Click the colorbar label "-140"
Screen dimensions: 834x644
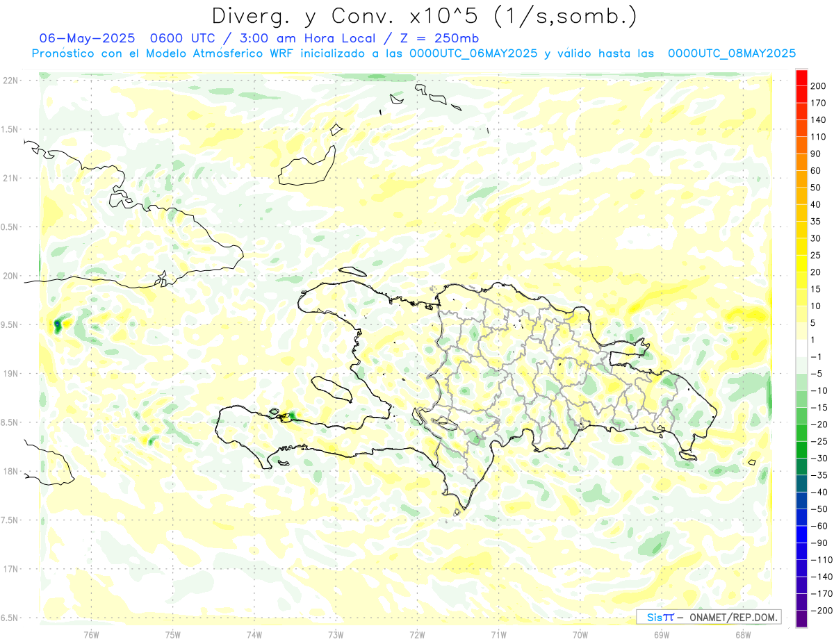pyautogui.click(x=822, y=577)
